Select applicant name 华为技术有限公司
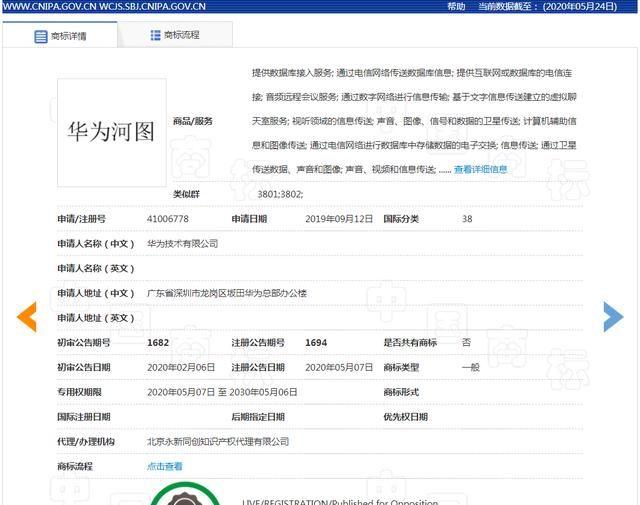 tap(182, 244)
